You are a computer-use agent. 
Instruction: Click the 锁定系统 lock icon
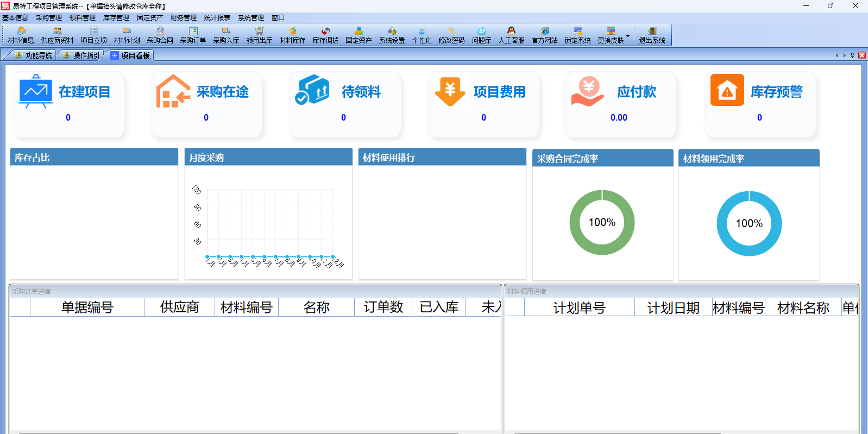[x=577, y=35]
